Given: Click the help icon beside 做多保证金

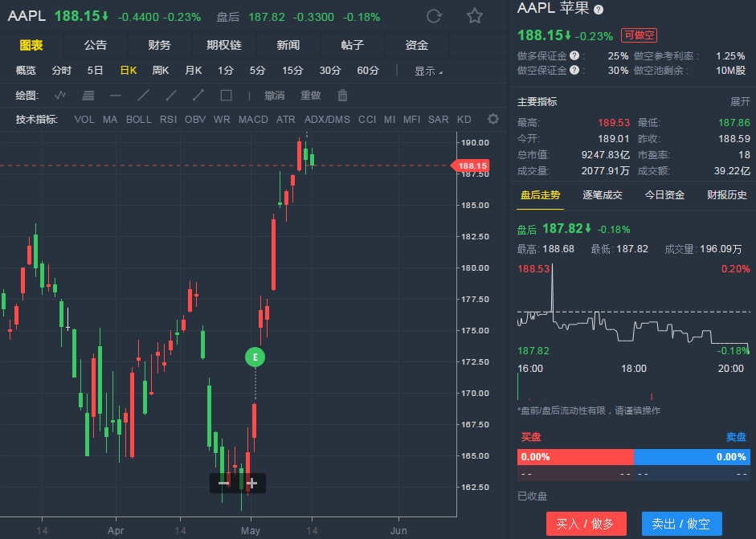Looking at the screenshot, I should tap(574, 55).
